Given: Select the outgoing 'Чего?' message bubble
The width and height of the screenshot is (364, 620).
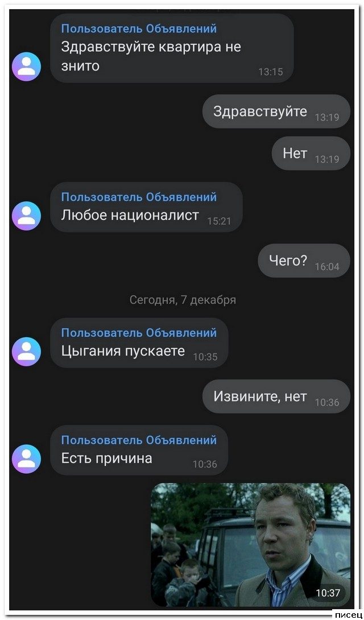Looking at the screenshot, I should pyautogui.click(x=304, y=261).
